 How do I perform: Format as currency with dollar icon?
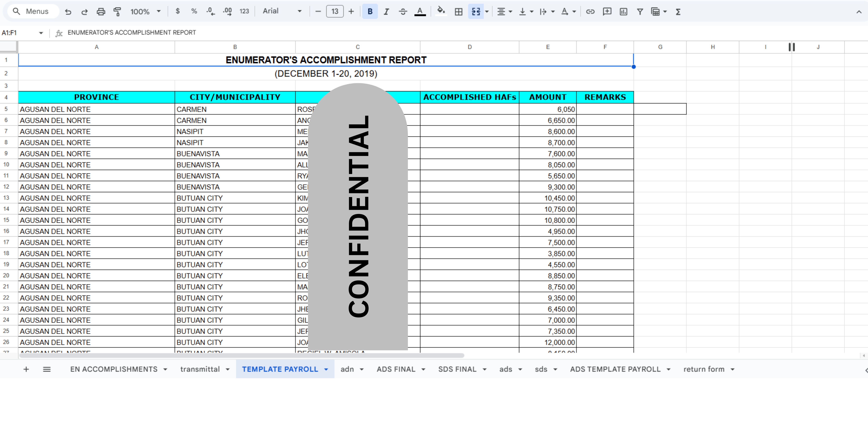point(178,11)
